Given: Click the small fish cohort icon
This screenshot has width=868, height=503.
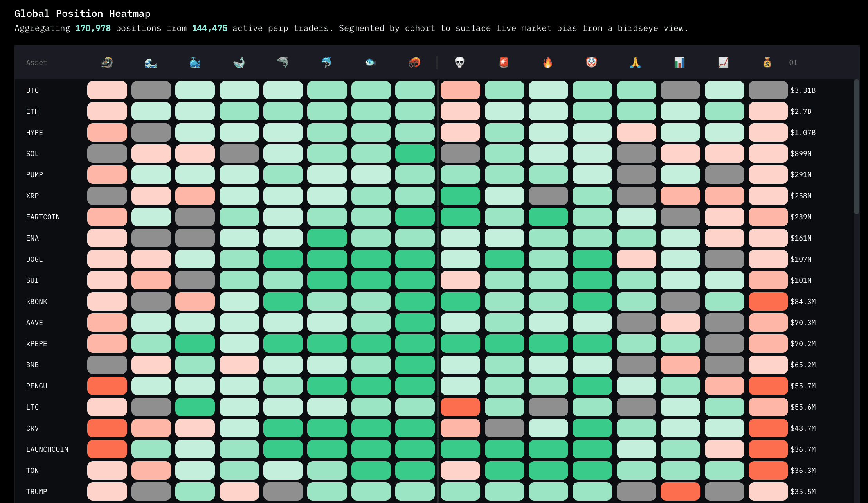Looking at the screenshot, I should 371,63.
